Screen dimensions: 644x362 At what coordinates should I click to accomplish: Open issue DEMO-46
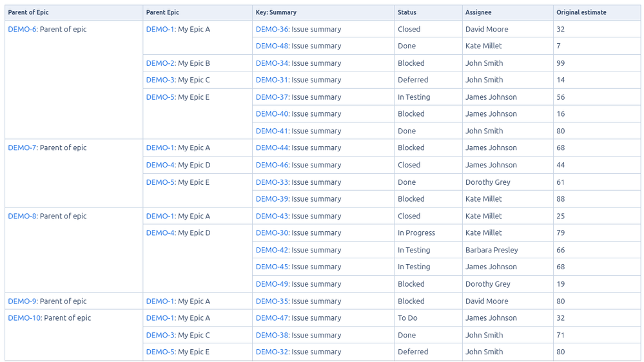272,165
